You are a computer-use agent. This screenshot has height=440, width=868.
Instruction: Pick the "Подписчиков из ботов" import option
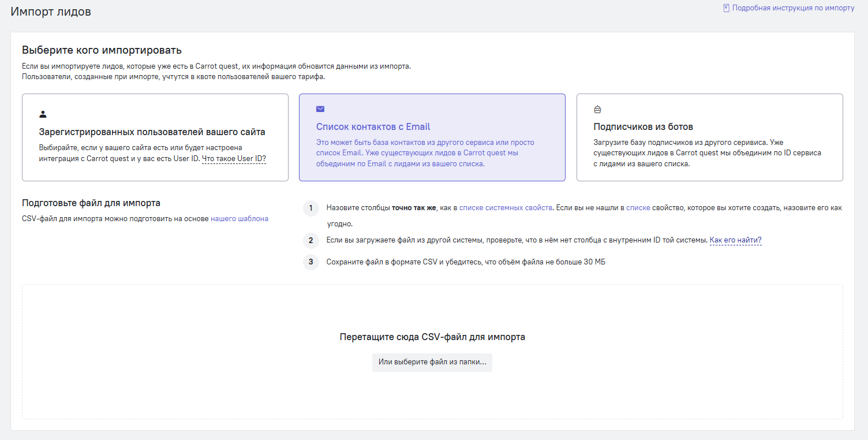pyautogui.click(x=643, y=127)
